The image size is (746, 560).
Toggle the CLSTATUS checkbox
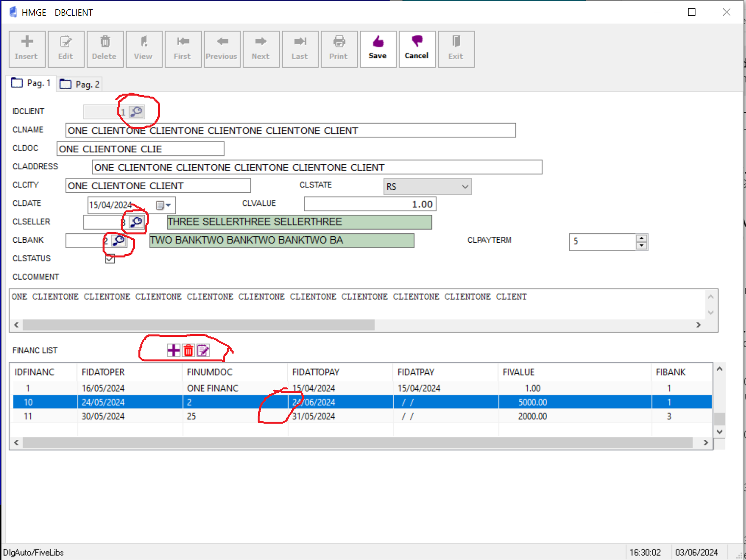click(110, 259)
